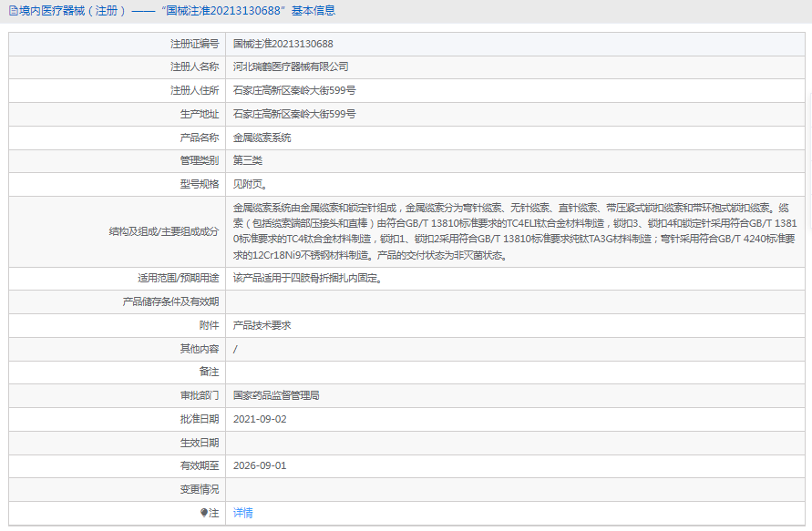Click the structure description paragraph about 金属缆索系统
812x531 pixels.
(x=515, y=231)
